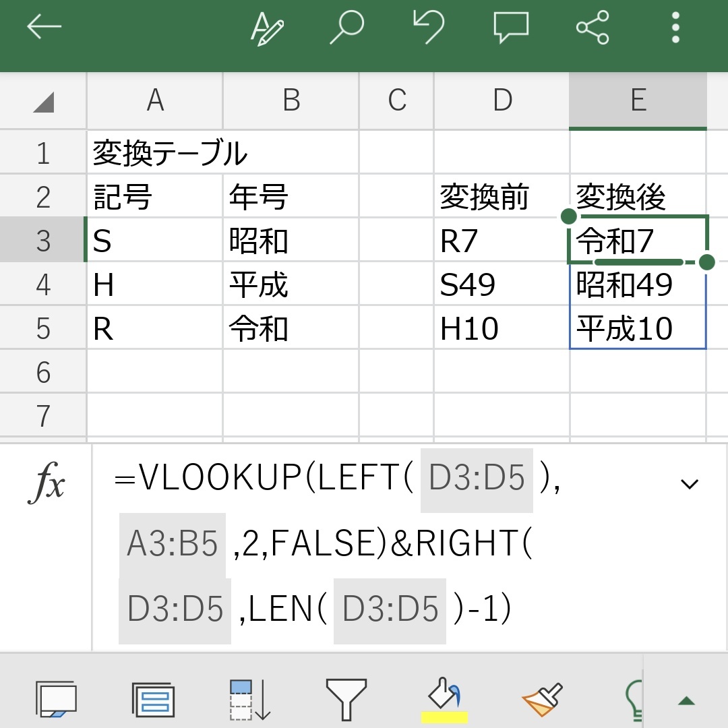The width and height of the screenshot is (728, 728).
Task: Tap the select-all triangle corner
Action: (x=44, y=102)
